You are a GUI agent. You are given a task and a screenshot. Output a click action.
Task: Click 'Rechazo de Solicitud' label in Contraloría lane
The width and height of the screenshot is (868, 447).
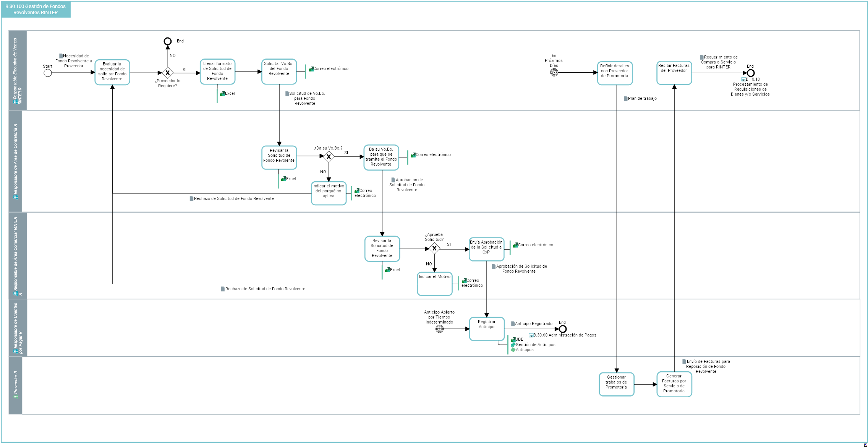point(234,199)
